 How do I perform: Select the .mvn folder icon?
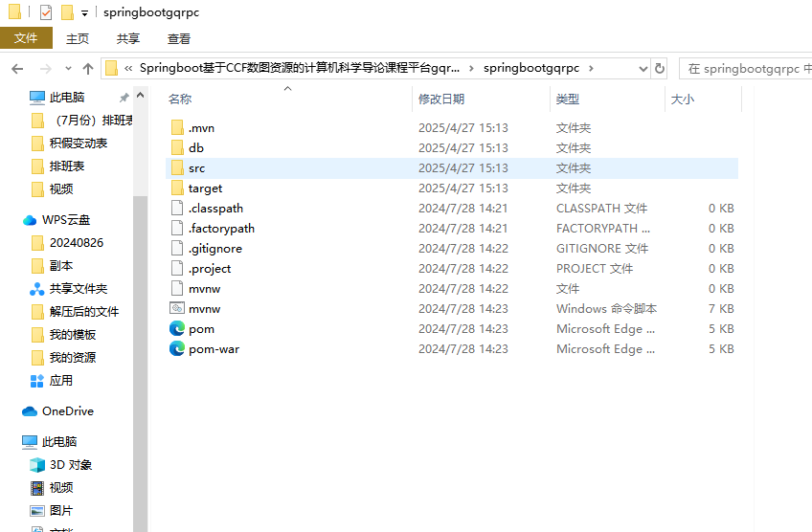point(177,127)
